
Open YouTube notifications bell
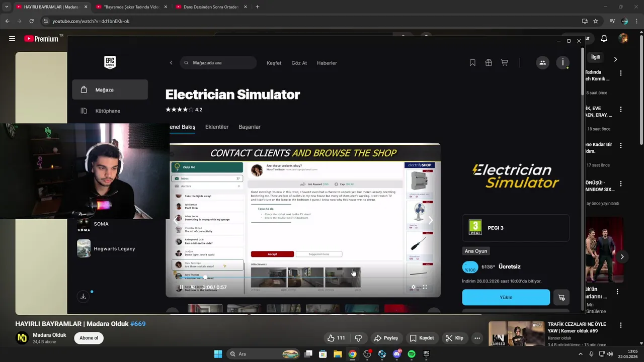point(604,39)
